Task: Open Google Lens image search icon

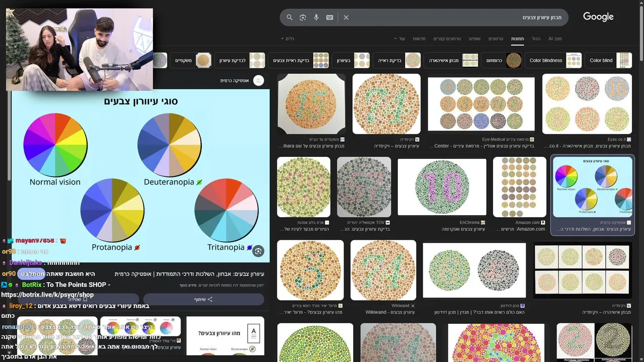Action: pyautogui.click(x=302, y=17)
